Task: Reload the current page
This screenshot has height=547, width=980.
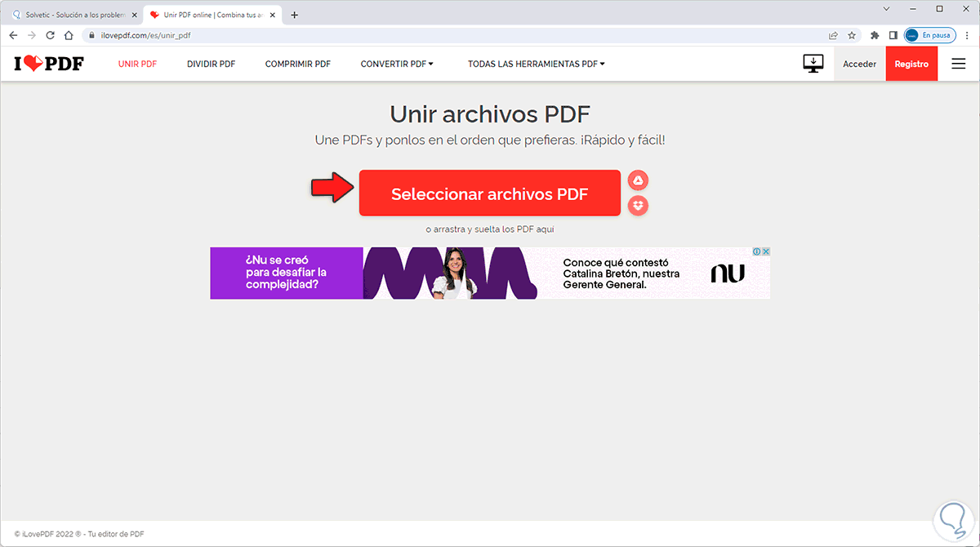Action: click(50, 35)
